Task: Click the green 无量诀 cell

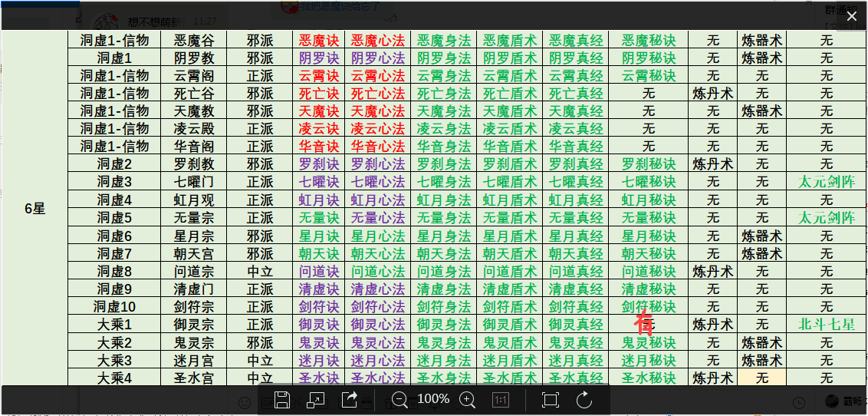Action: point(319,217)
